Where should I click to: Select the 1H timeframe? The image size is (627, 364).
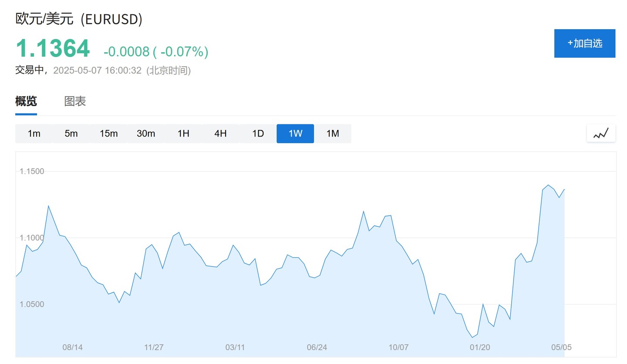(x=183, y=134)
